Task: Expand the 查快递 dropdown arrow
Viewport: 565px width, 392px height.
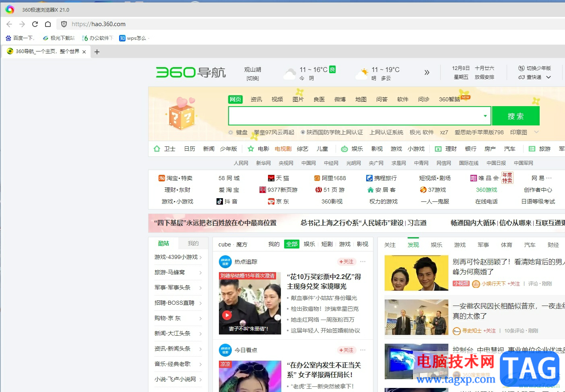Action: [x=548, y=77]
